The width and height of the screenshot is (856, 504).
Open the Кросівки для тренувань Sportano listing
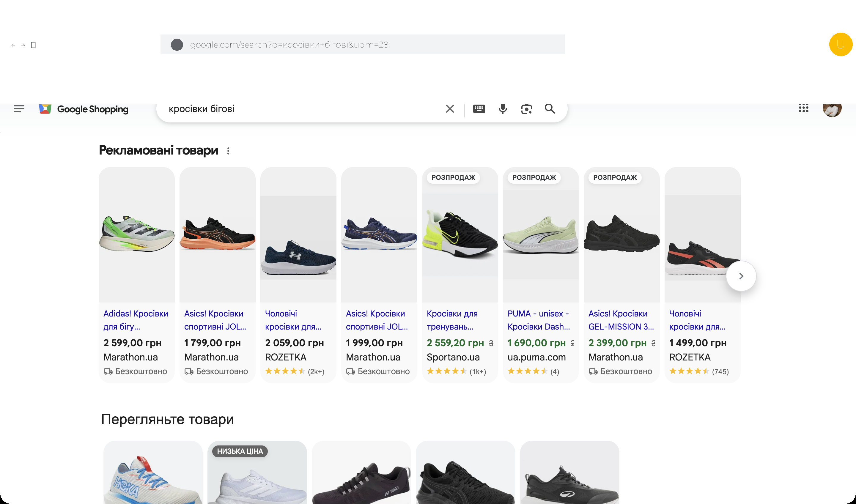point(452,320)
